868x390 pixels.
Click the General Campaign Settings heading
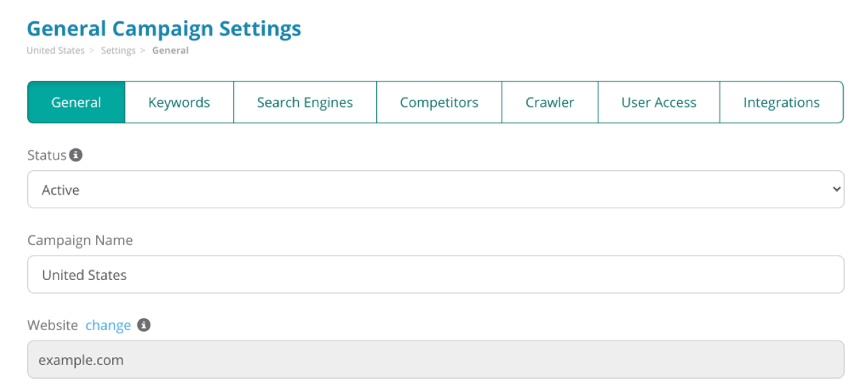pos(164,29)
